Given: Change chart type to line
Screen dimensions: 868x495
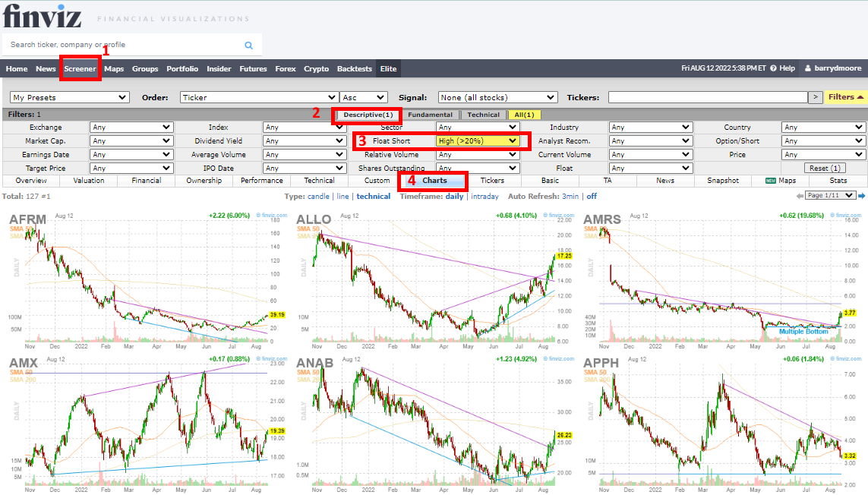Looking at the screenshot, I should click(x=342, y=196).
